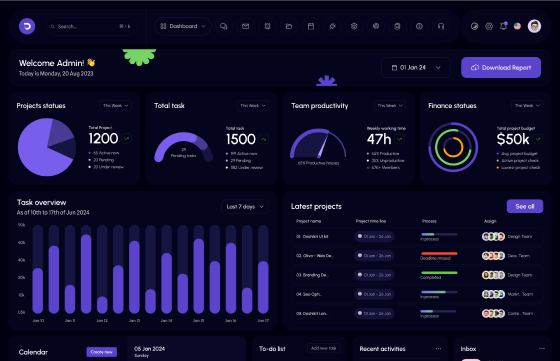Image resolution: width=560 pixels, height=361 pixels.
Task: Click the Team productivity gauge needle
Action: pyautogui.click(x=323, y=146)
